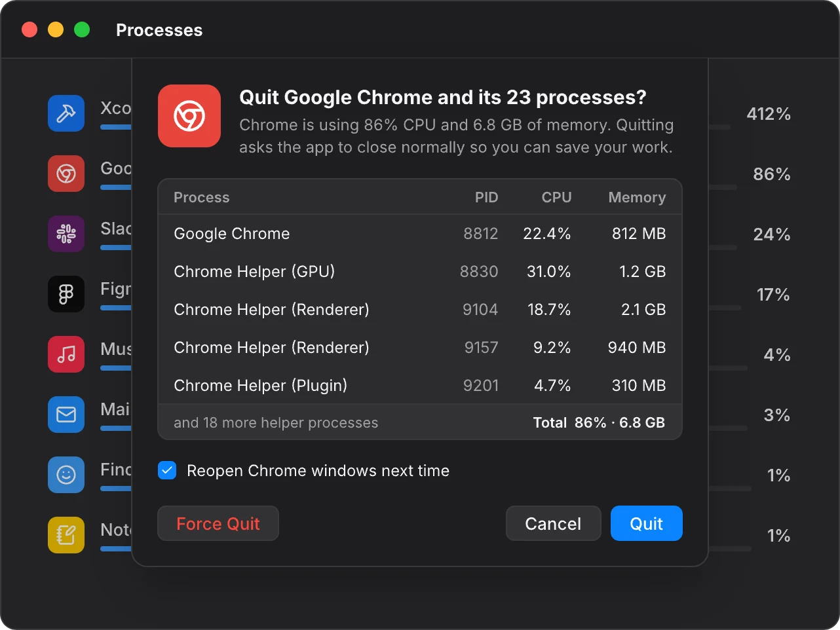Viewport: 840px width, 630px height.
Task: Select the Mail envelope icon
Action: point(66,415)
